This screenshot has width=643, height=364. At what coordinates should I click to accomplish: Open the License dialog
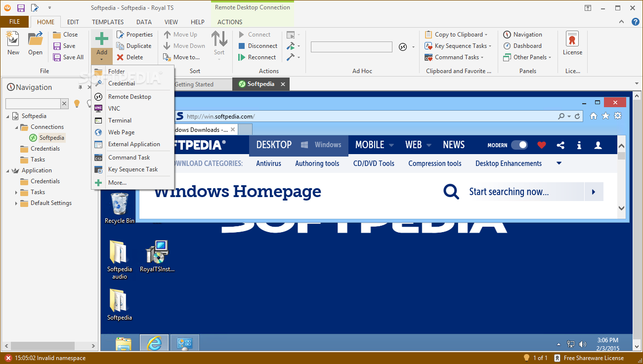coord(572,43)
